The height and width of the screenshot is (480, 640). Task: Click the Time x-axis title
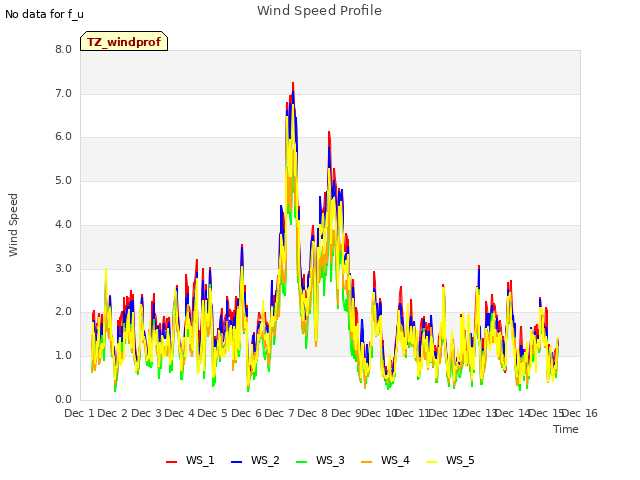[566, 429]
